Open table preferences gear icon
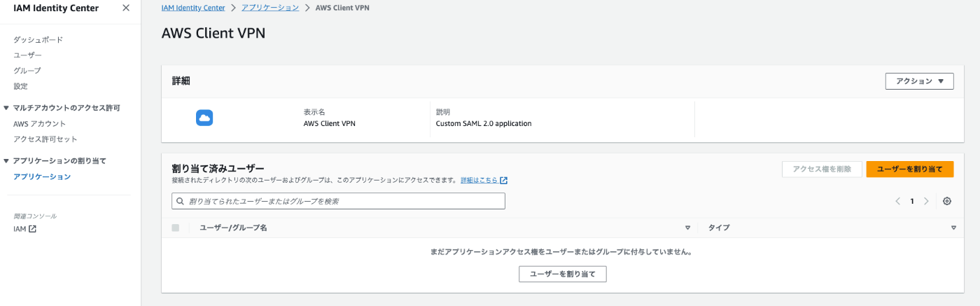 coord(947,201)
